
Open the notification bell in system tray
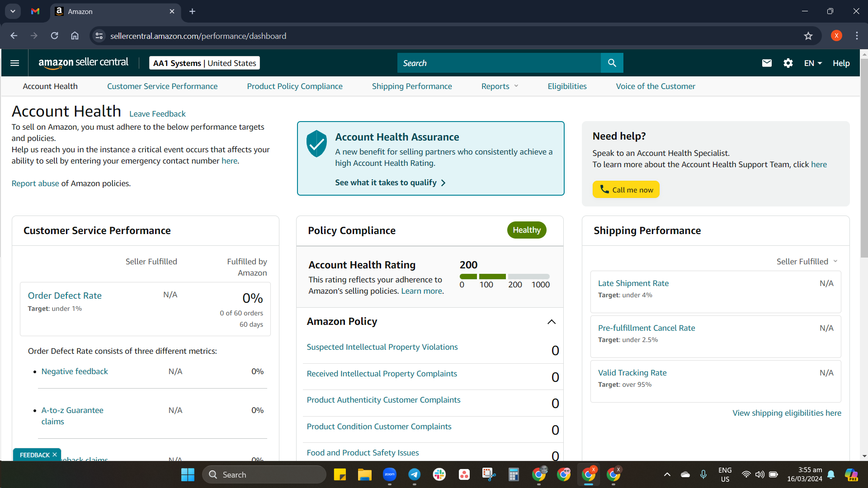[831, 474]
